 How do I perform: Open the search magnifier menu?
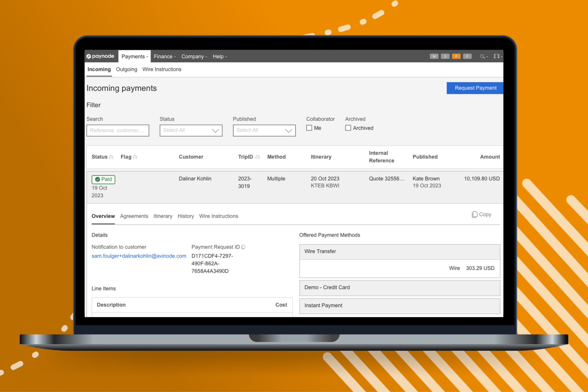click(x=484, y=57)
